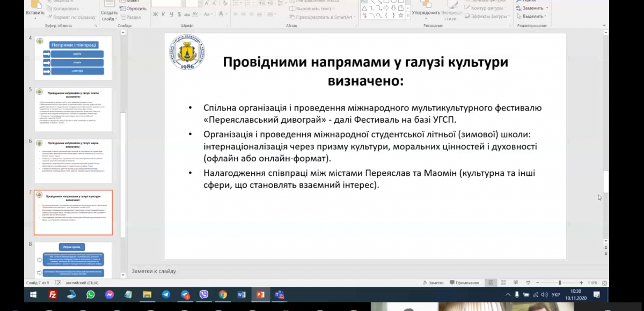
Task: Toggle the Примечания comments pane
Action: 464,283
